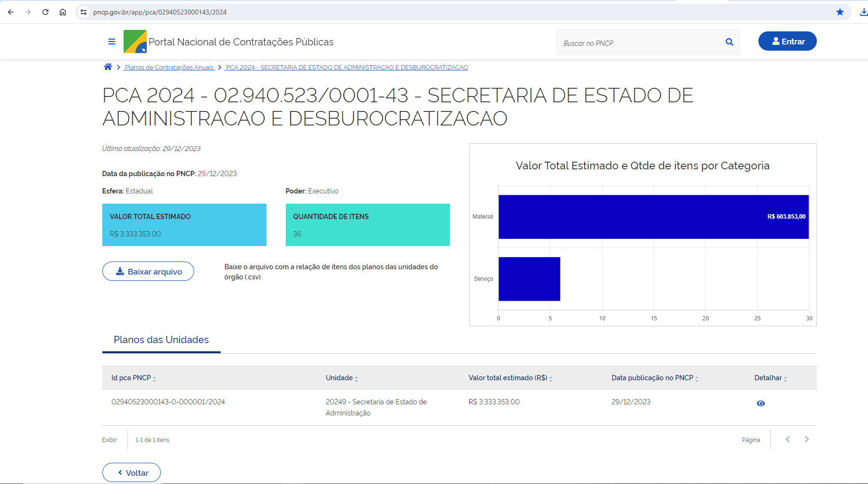
Task: Click the magnifier search icon in the PNCP search box
Action: coord(729,42)
